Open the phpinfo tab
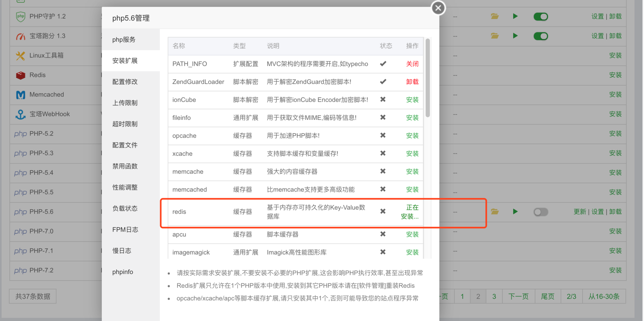The height and width of the screenshot is (321, 644). tap(122, 272)
